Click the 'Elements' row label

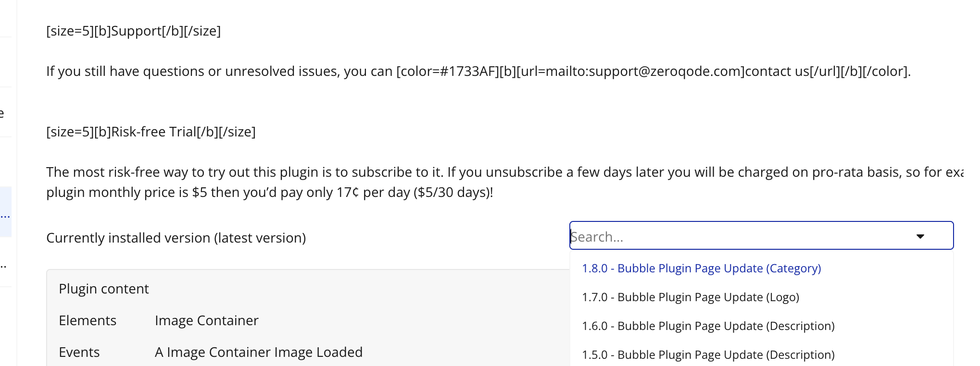88,320
